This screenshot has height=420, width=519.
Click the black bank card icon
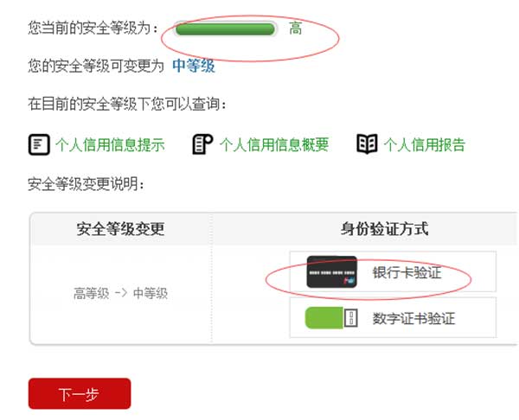[x=331, y=272]
